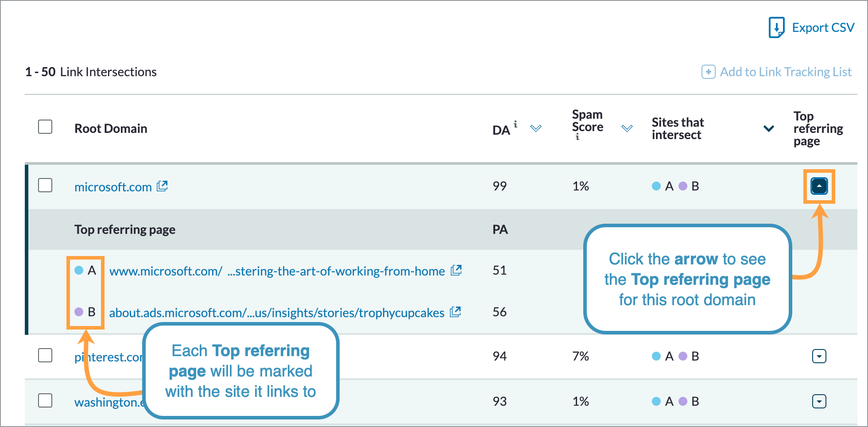Open the microsoft.com root domain link
This screenshot has height=427, width=868.
tap(112, 186)
